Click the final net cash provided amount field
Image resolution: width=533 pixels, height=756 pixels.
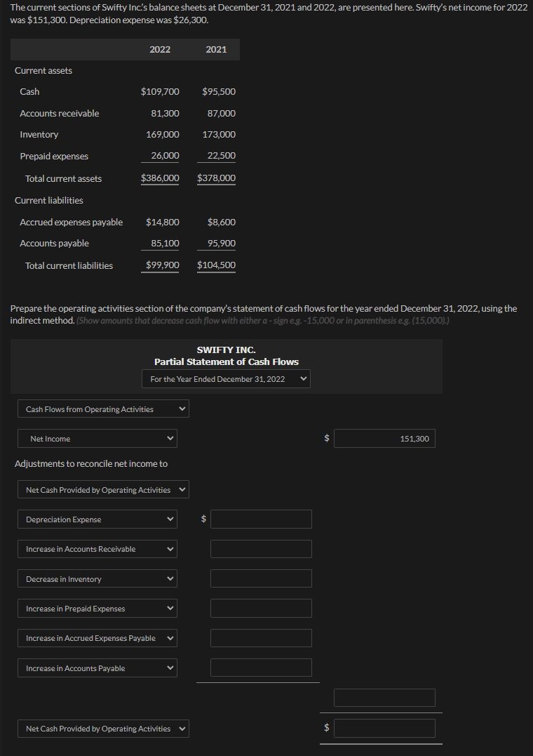[x=384, y=729]
